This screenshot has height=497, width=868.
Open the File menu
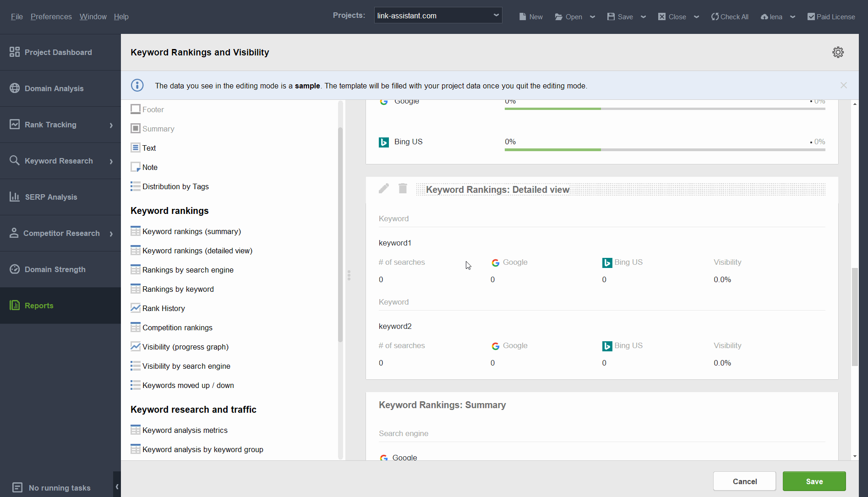pos(16,16)
